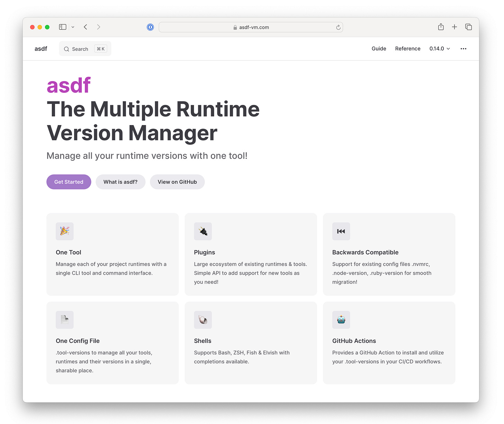
Task: Click the asdf-vm.com address bar
Action: [x=251, y=27]
